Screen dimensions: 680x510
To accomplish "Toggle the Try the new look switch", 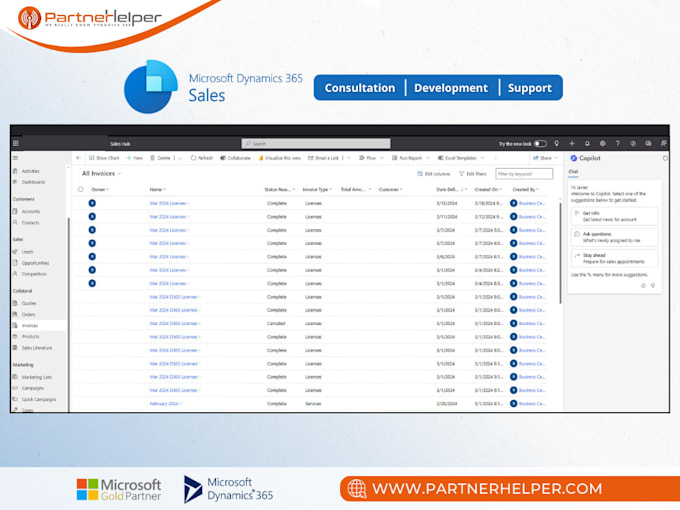I will (540, 144).
